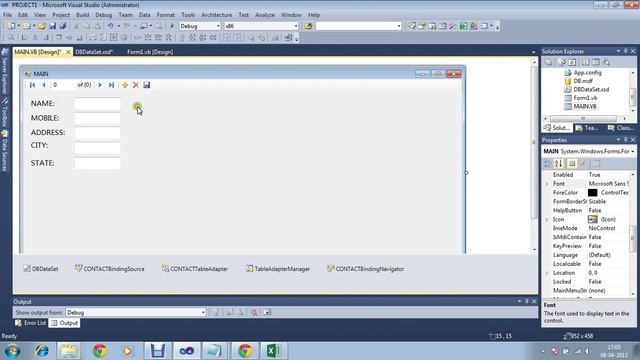
Task: Open the active files list dropdown arrow
Action: (533, 52)
